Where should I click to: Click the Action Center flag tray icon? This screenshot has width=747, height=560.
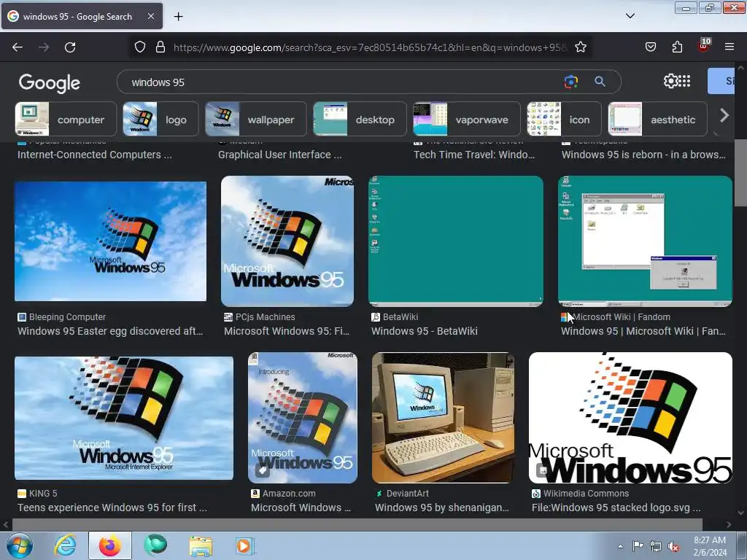tap(638, 545)
